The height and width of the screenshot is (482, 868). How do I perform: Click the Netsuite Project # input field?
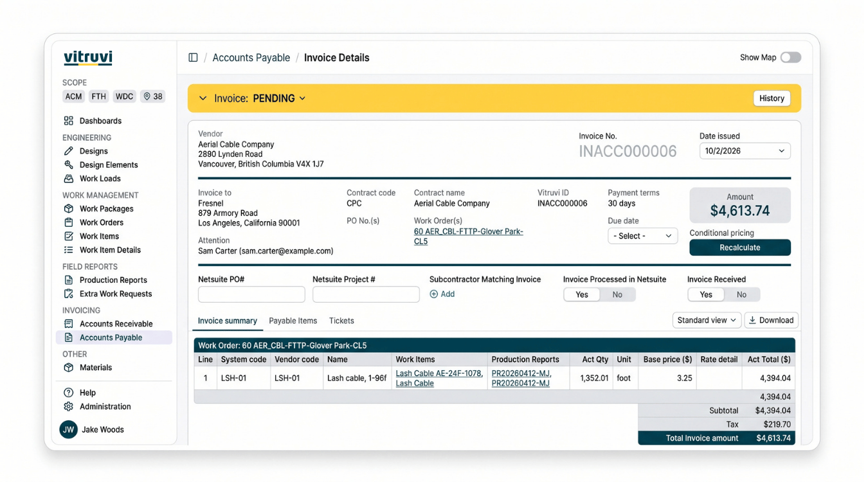(366, 294)
